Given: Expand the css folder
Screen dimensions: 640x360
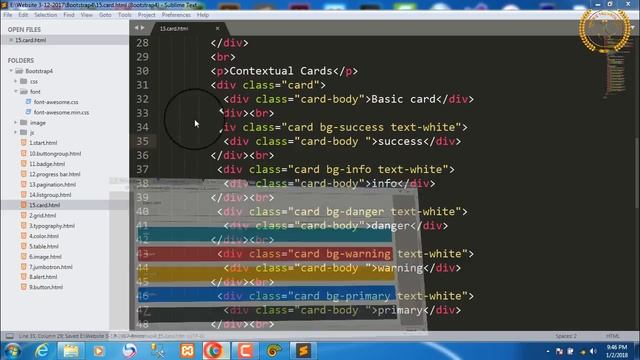Looking at the screenshot, I should [x=16, y=81].
